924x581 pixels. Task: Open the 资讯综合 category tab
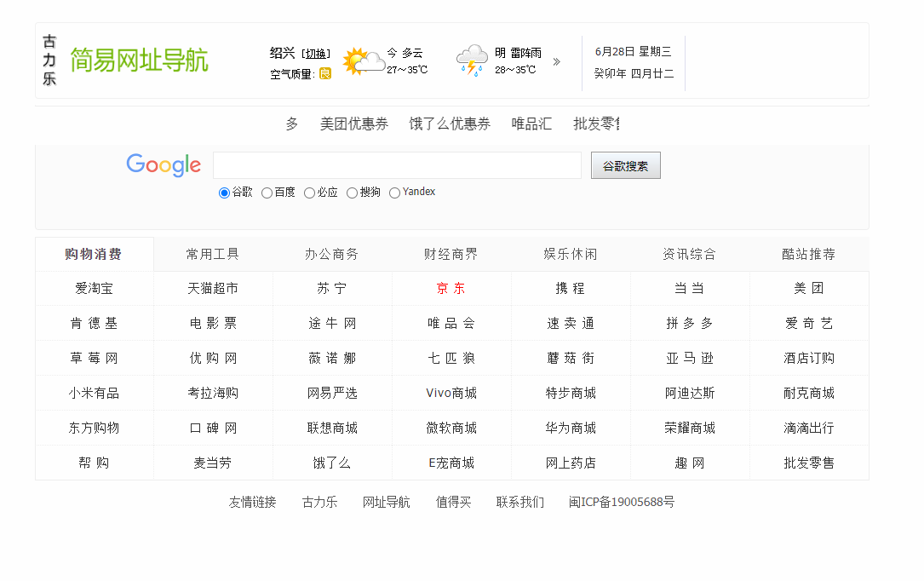[x=690, y=254]
